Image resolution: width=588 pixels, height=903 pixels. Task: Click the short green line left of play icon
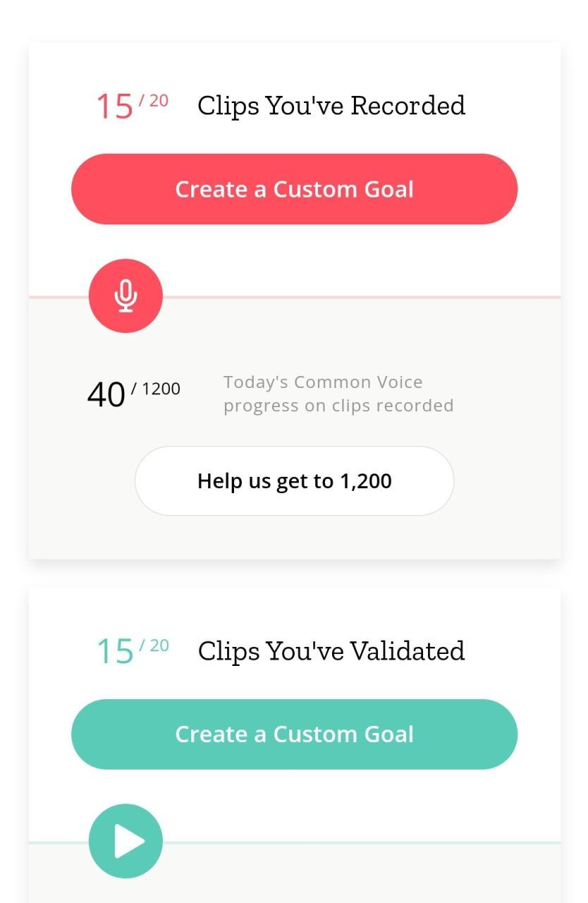click(58, 842)
